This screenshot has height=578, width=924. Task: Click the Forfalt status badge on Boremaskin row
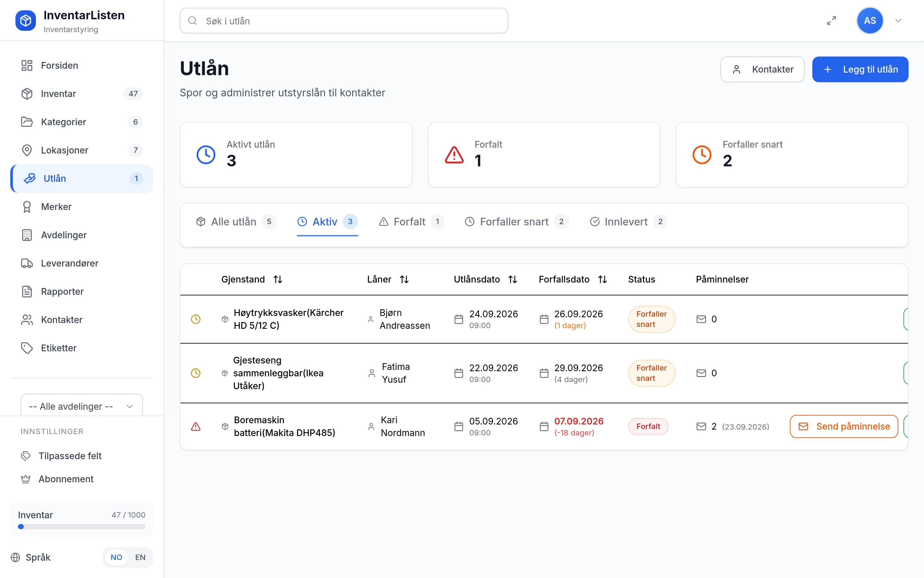coord(648,427)
